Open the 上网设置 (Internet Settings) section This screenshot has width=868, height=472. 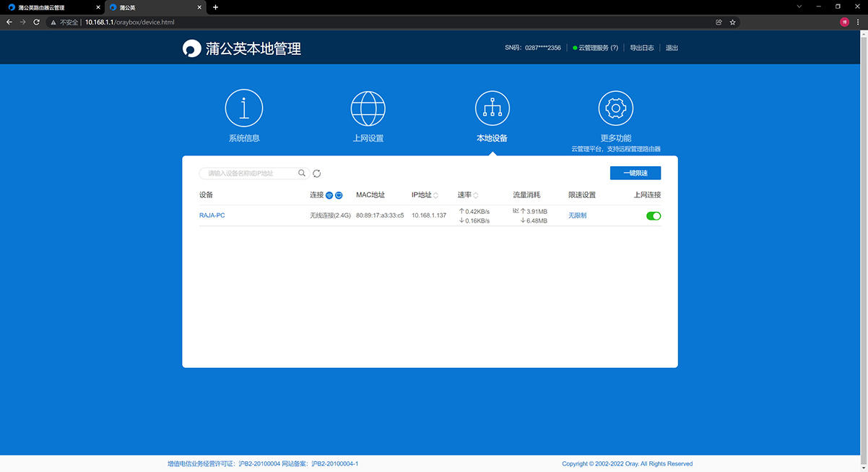tap(368, 107)
